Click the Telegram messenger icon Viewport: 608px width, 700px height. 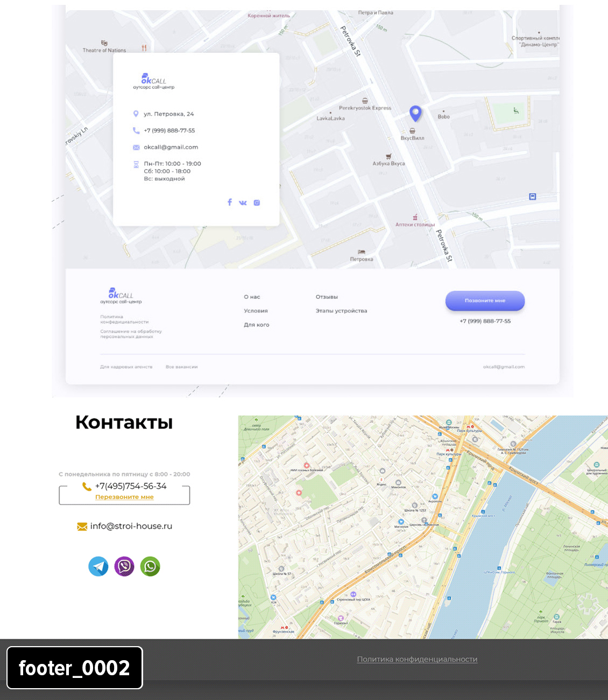click(x=98, y=566)
